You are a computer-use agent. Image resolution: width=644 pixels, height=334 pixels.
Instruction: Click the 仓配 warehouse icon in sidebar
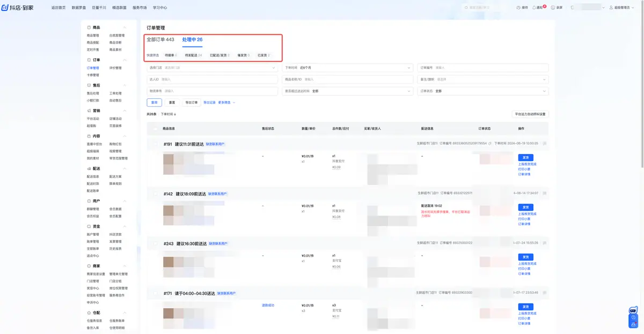click(x=89, y=313)
